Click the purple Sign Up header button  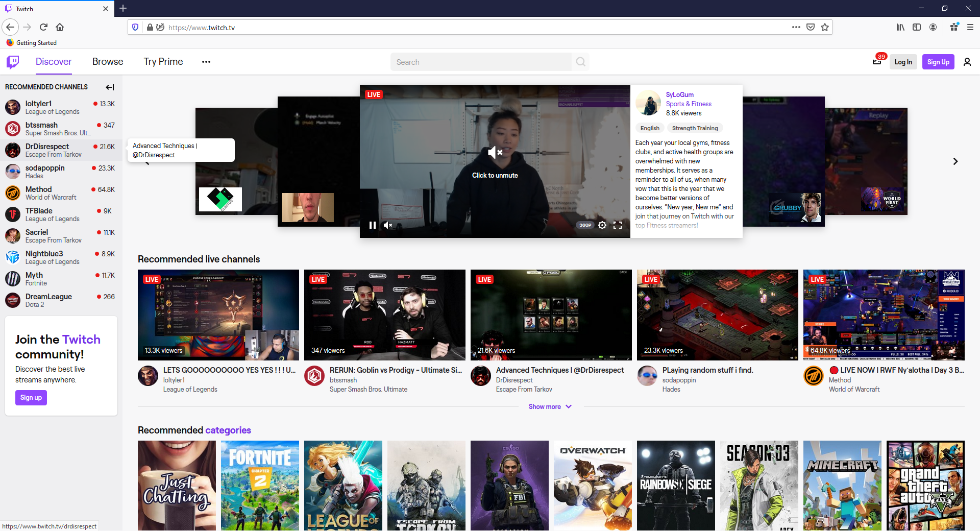(938, 62)
